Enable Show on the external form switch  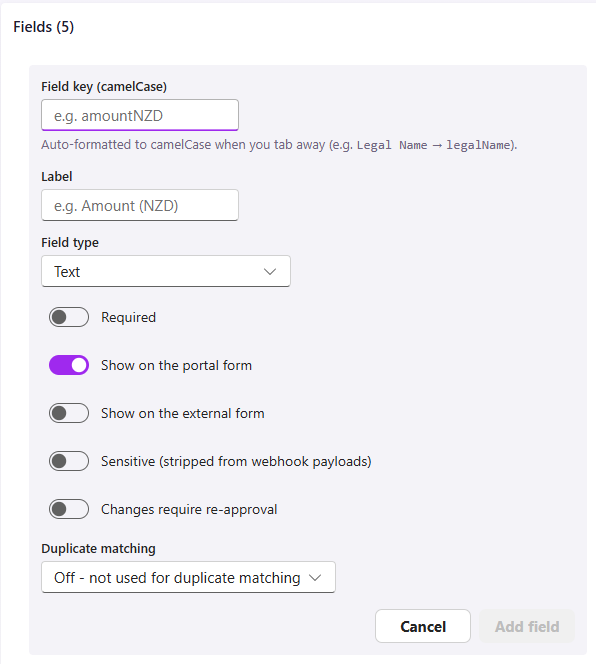69,413
